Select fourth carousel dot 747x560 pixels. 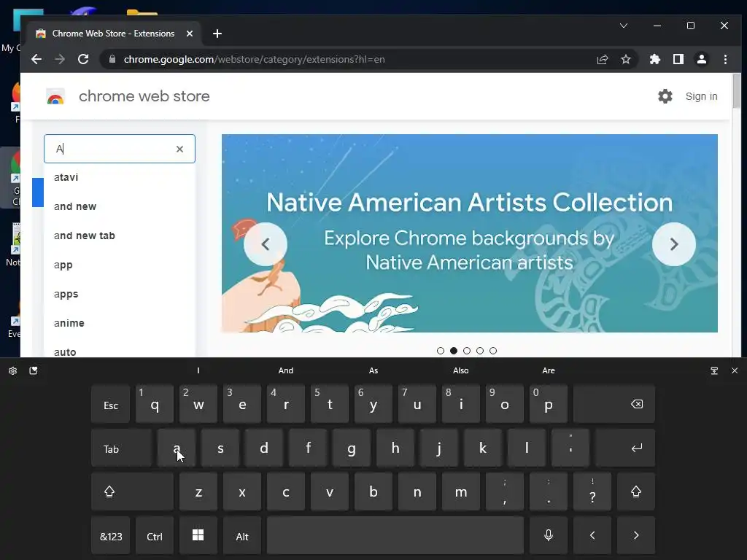point(480,351)
